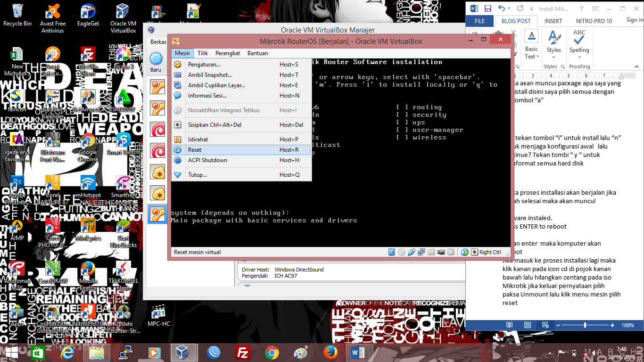Image resolution: width=644 pixels, height=362 pixels.
Task: Click the Berkas menu in VirtualBox Manager
Action: pyautogui.click(x=158, y=42)
